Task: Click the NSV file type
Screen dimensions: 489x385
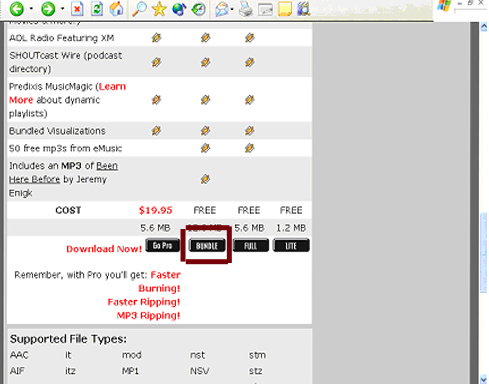Action: tap(200, 371)
